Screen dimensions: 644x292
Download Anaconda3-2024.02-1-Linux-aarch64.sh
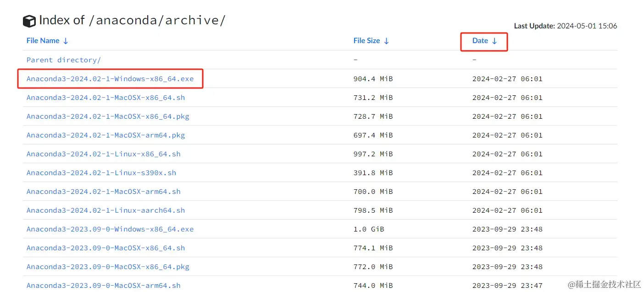(106, 210)
